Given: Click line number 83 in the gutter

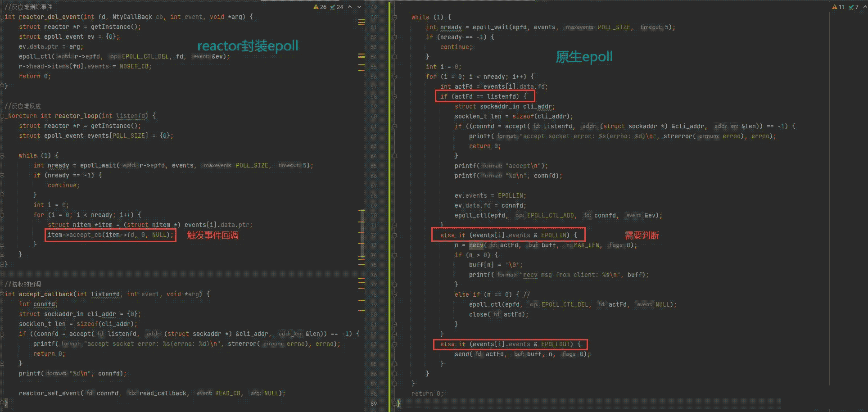Looking at the screenshot, I should tap(374, 344).
